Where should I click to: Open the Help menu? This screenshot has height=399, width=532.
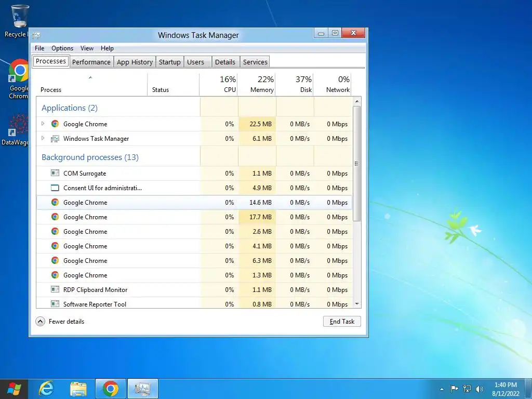(x=107, y=48)
